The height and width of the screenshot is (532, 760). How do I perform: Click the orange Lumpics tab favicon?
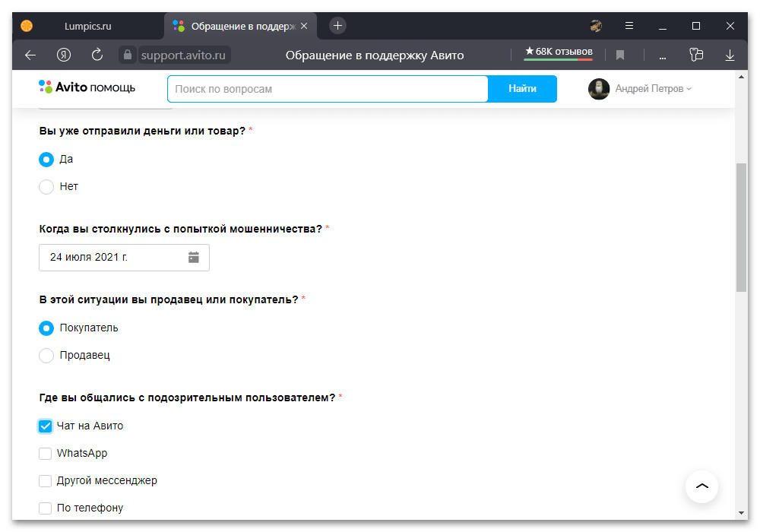[27, 26]
